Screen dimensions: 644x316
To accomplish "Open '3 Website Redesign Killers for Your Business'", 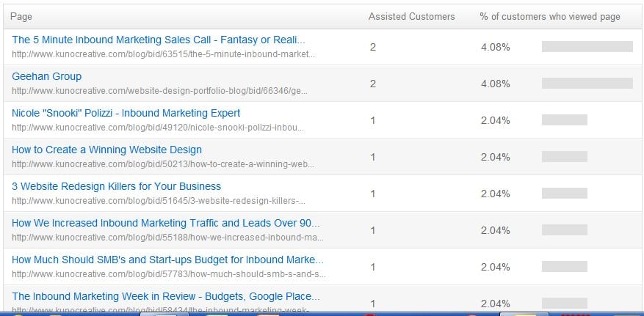I will pos(116,186).
